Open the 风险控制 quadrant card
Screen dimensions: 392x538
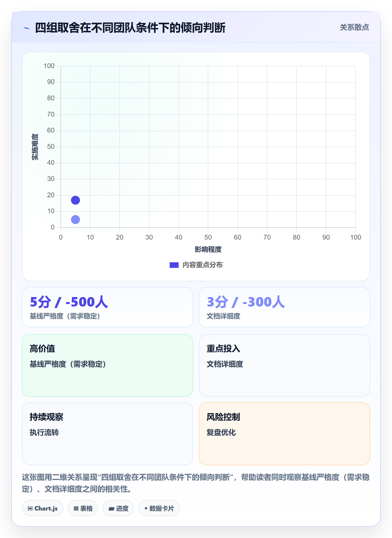[284, 434]
